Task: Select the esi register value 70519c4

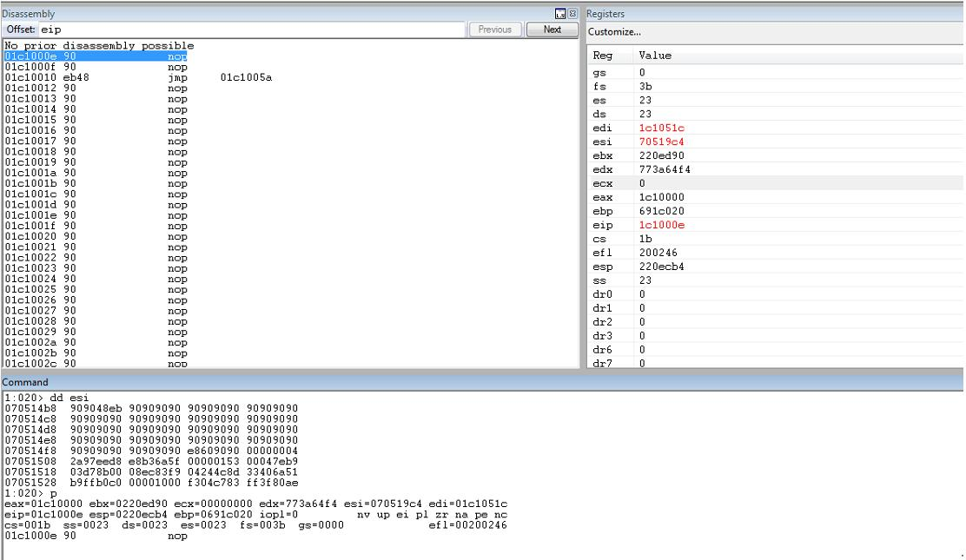Action: click(x=662, y=142)
